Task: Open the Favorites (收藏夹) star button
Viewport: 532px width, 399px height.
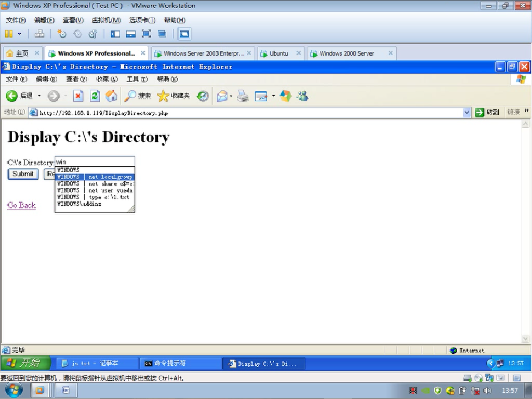Action: pos(174,96)
